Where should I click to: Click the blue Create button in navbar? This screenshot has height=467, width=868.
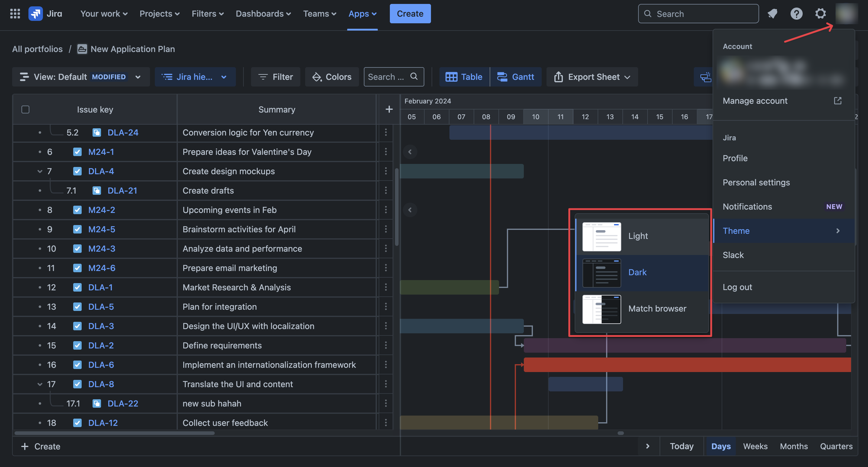410,14
